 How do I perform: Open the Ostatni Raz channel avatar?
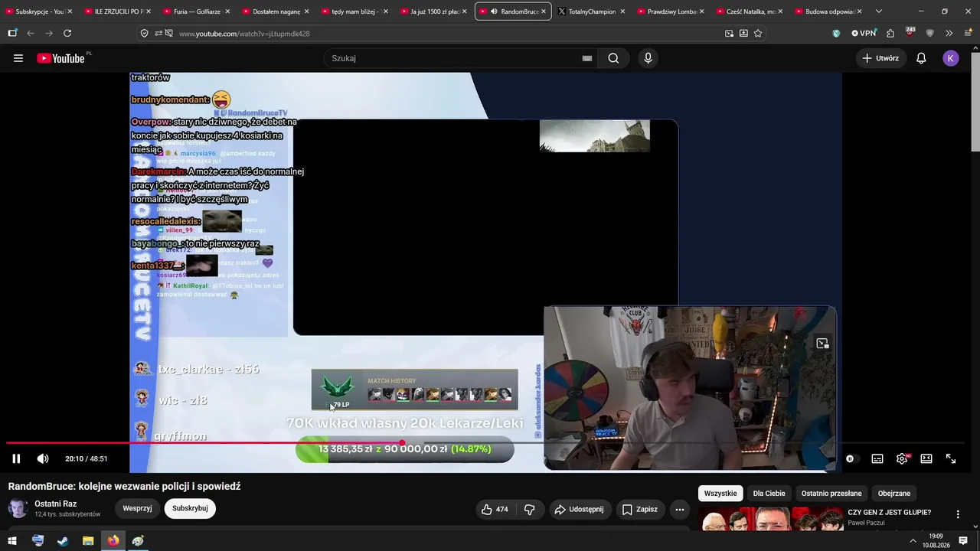click(18, 509)
